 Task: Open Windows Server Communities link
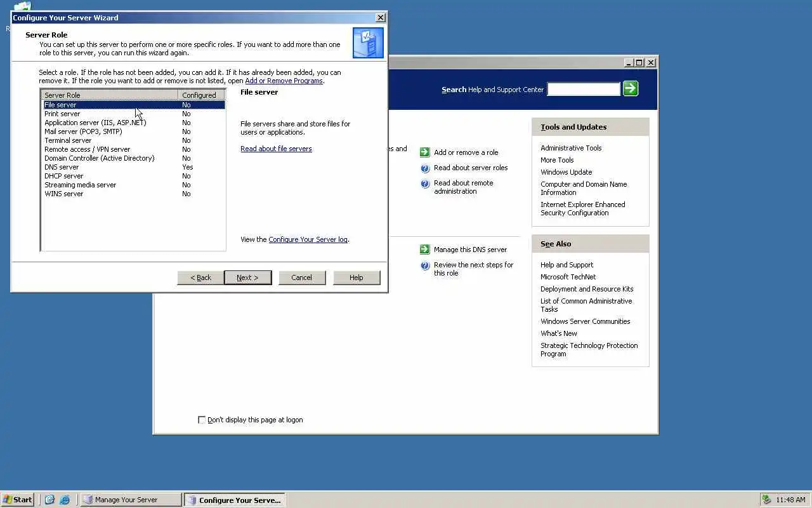[585, 321]
